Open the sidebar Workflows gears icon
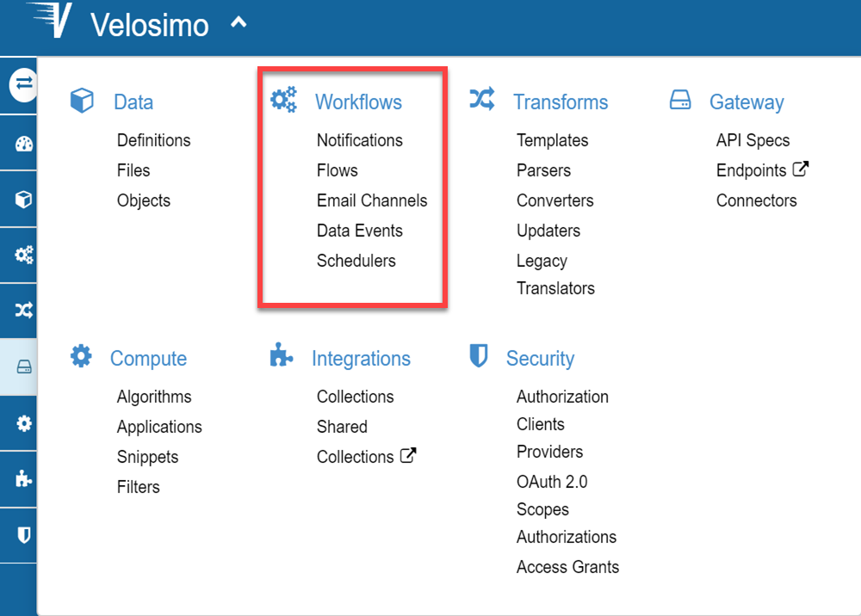This screenshot has width=861, height=616. [x=23, y=255]
